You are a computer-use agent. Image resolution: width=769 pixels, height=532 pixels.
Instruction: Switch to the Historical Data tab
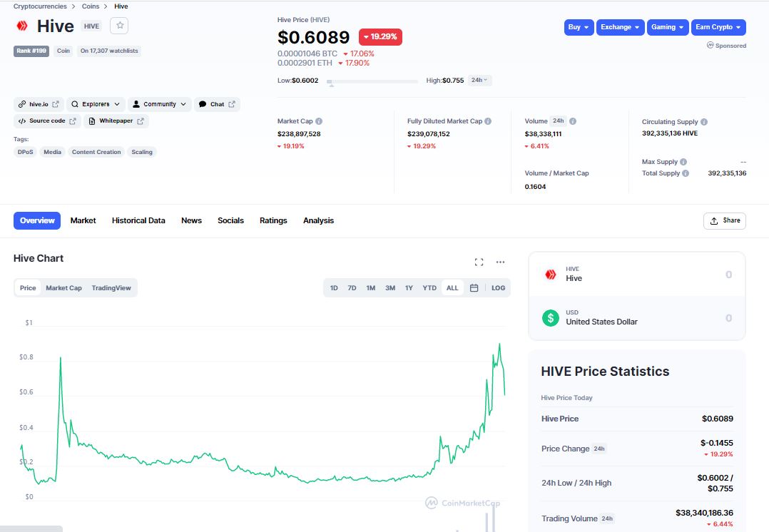[138, 220]
